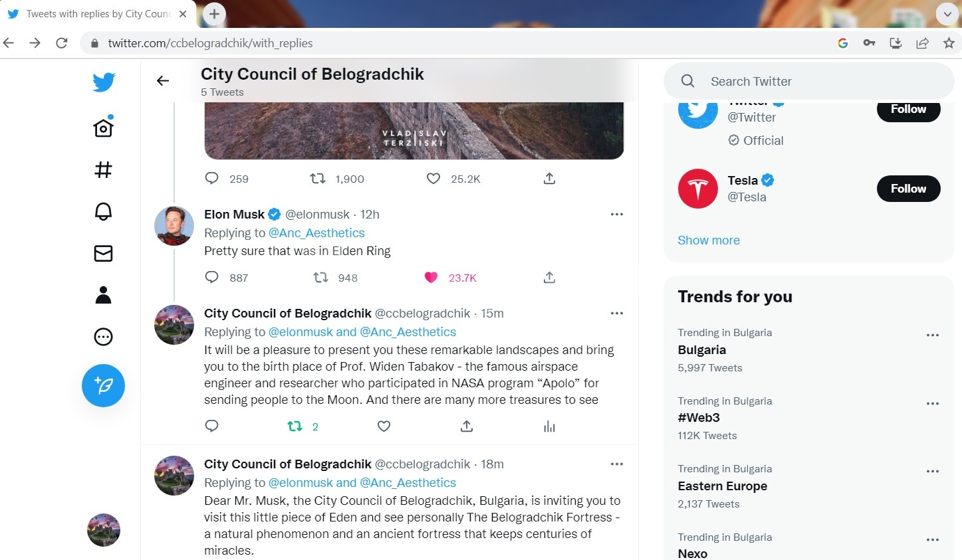962x560 pixels.
Task: Open more options on Elon Musk's tweet
Action: [x=617, y=215]
